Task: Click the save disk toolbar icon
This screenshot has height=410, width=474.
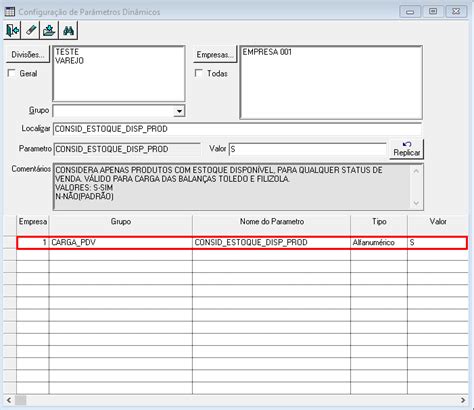Action: pos(49,30)
